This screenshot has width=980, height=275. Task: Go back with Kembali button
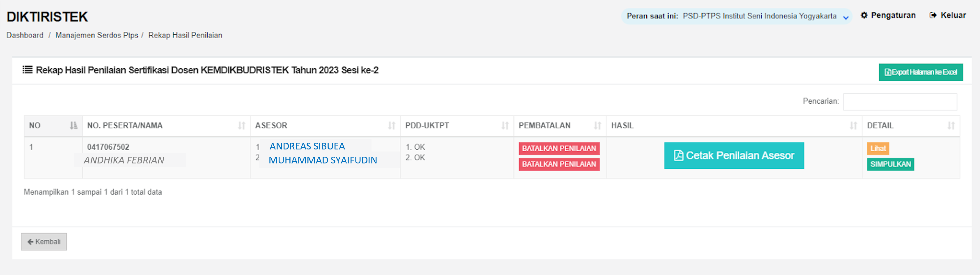[x=44, y=241]
